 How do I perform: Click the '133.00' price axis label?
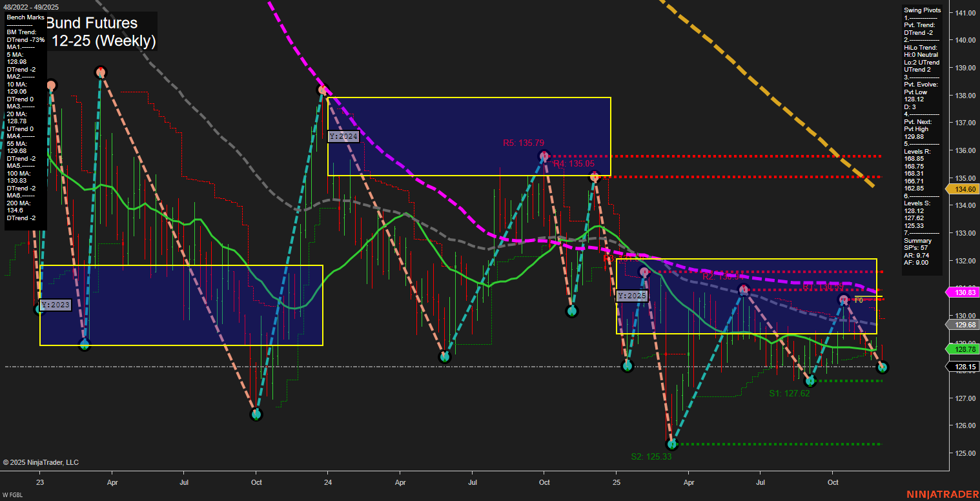coord(965,233)
